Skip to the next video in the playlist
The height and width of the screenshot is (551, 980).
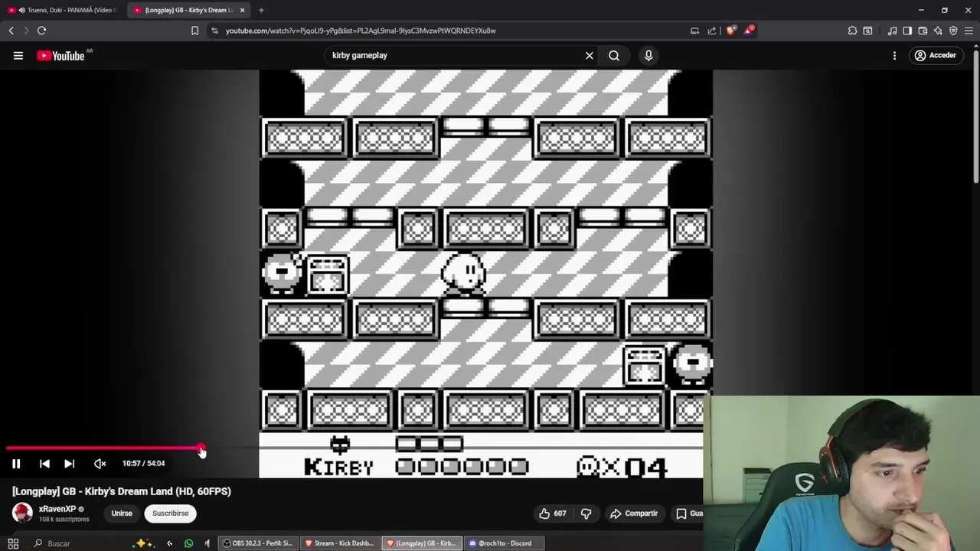69,464
